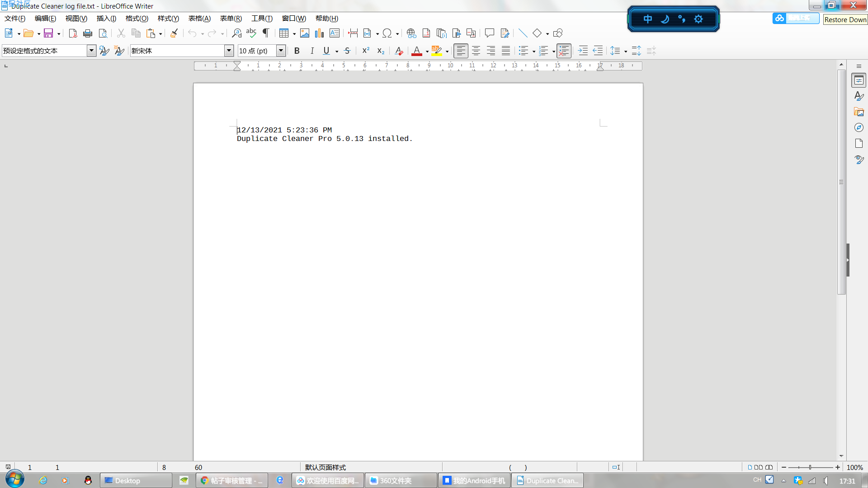Open the sidebar Properties panel
This screenshot has height=488, width=868.
[x=859, y=80]
